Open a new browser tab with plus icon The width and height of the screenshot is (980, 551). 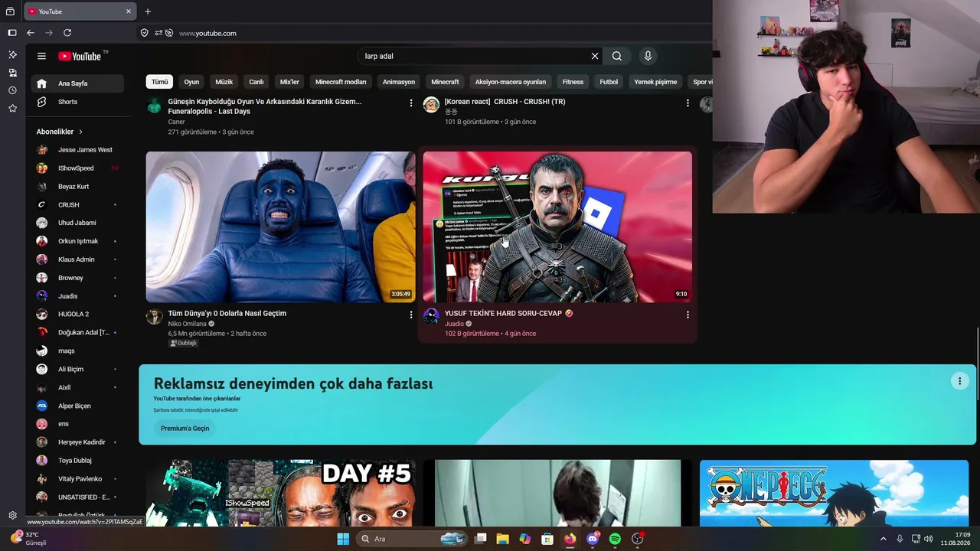tap(148, 11)
